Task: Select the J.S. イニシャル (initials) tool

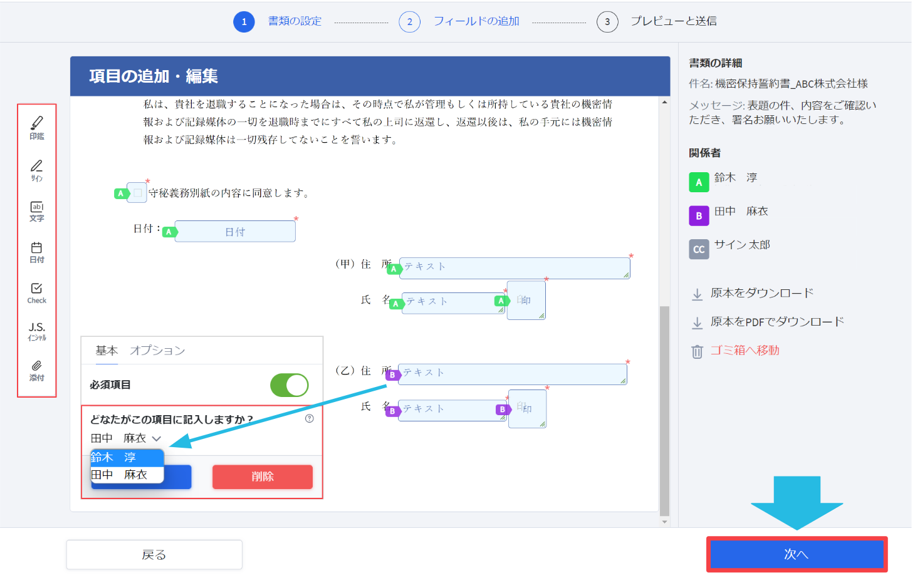Action: click(x=36, y=332)
